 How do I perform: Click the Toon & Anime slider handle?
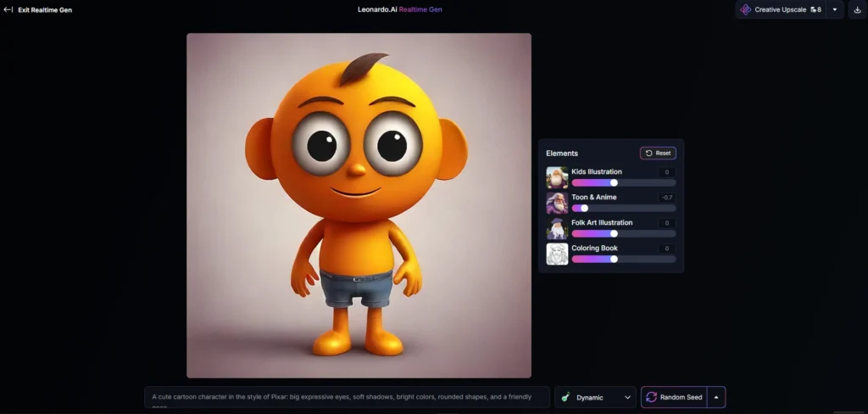tap(585, 209)
